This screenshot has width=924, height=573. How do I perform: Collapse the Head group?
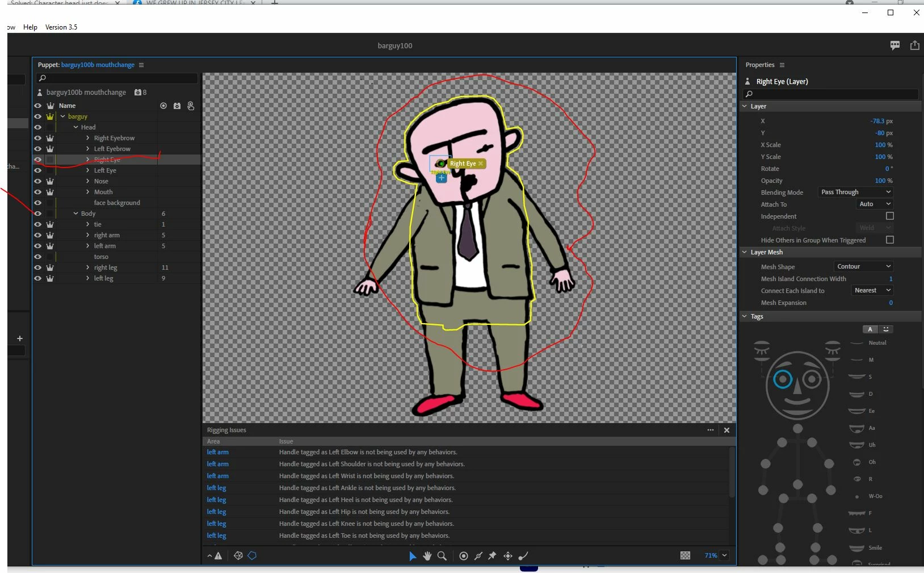(75, 127)
